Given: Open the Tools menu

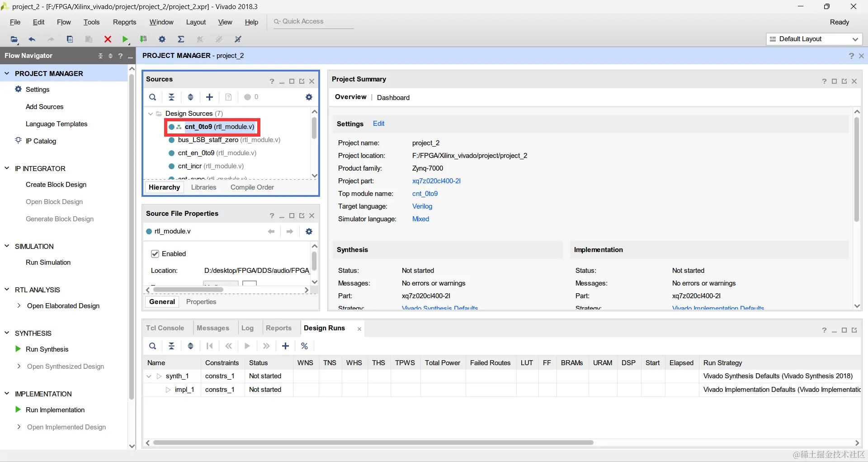Looking at the screenshot, I should 91,22.
